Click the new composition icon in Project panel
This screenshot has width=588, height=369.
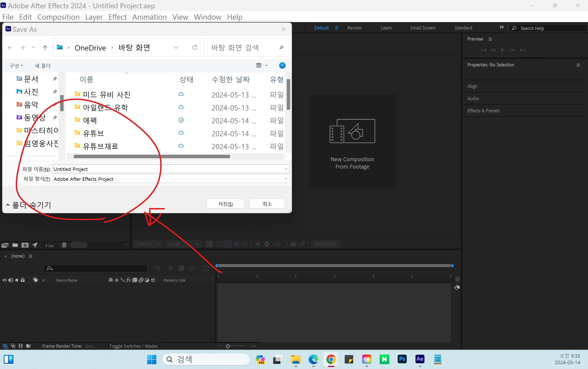(x=25, y=245)
